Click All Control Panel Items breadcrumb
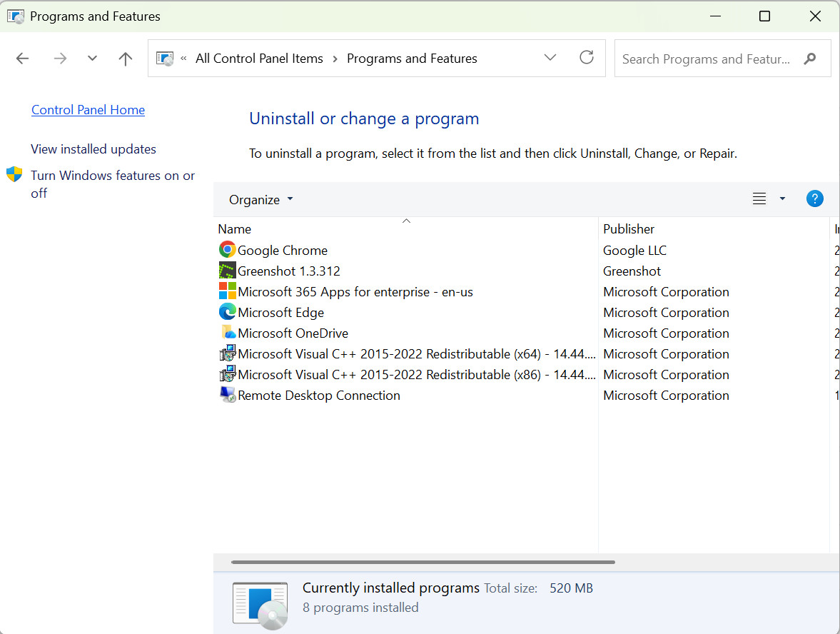The width and height of the screenshot is (840, 634). 259,59
